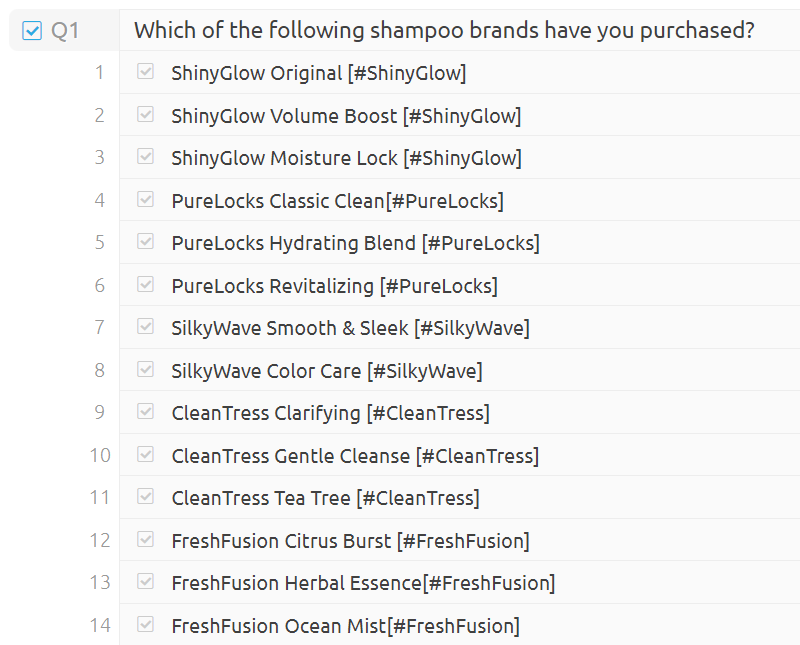The width and height of the screenshot is (800, 645).
Task: Uncheck CleanTress Gentle Cleanse checkbox
Action: [x=146, y=455]
